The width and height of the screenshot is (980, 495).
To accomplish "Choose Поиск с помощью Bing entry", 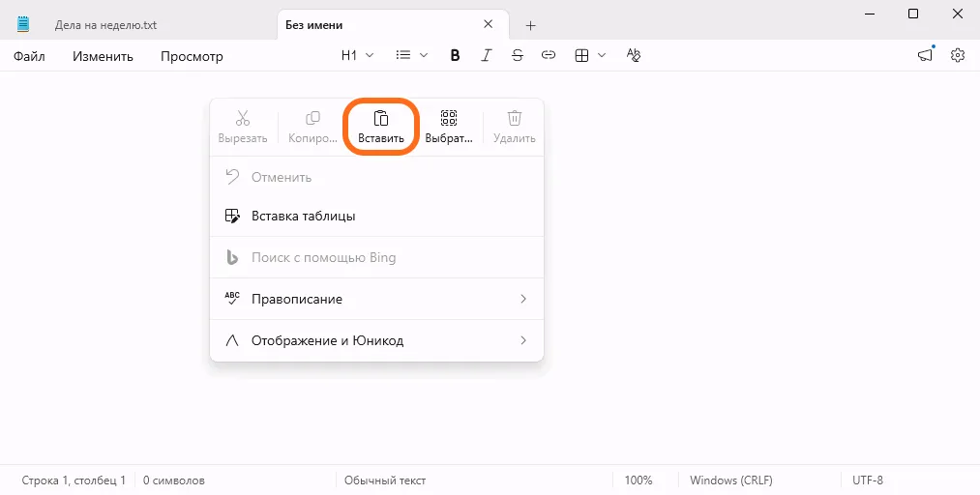I will click(x=377, y=257).
